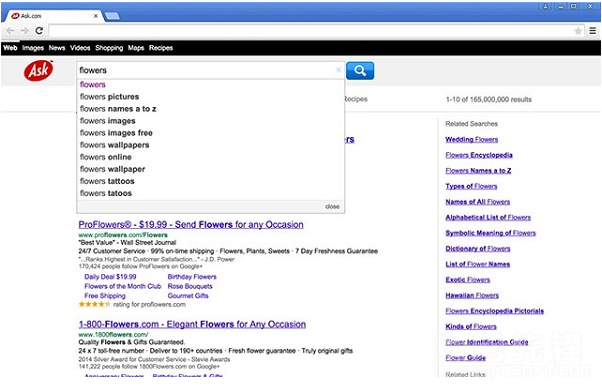This screenshot has width=602, height=387.
Task: Go back with browser back arrow
Action: (10, 31)
